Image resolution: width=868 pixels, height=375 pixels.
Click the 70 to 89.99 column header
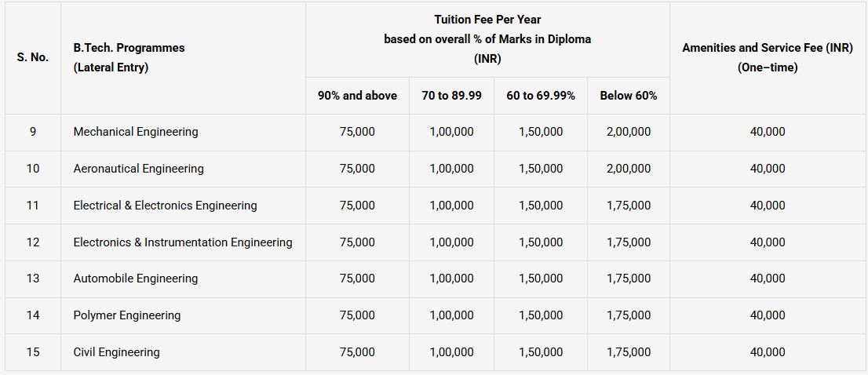(x=451, y=96)
